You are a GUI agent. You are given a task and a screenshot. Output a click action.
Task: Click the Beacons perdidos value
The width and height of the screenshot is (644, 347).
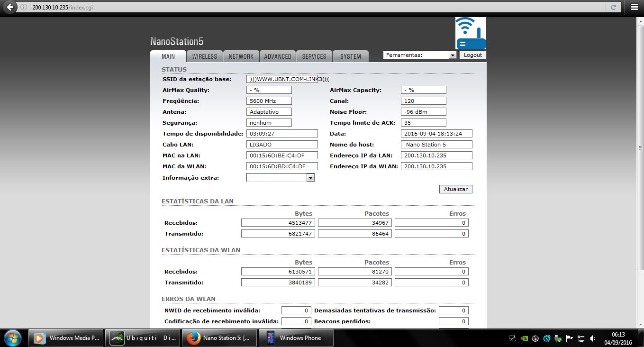pos(454,321)
